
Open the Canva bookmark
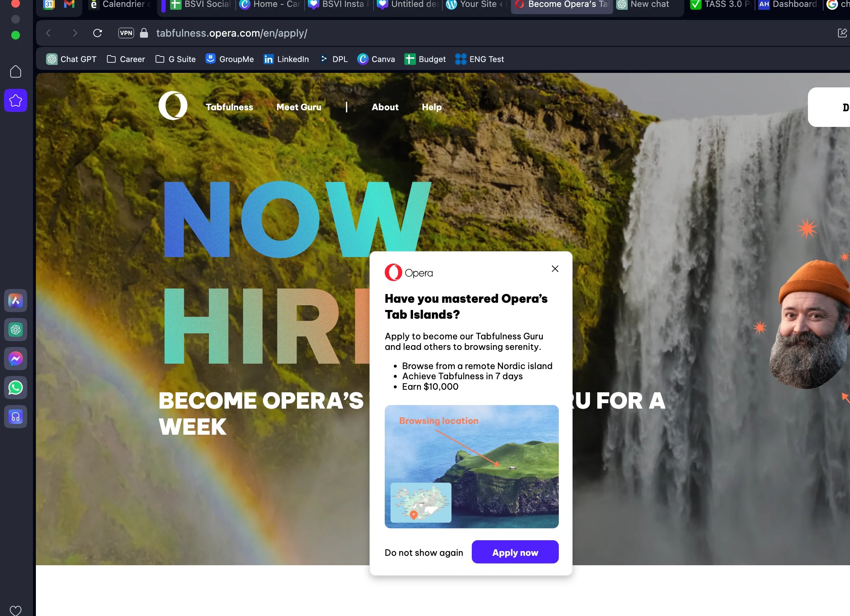[376, 59]
